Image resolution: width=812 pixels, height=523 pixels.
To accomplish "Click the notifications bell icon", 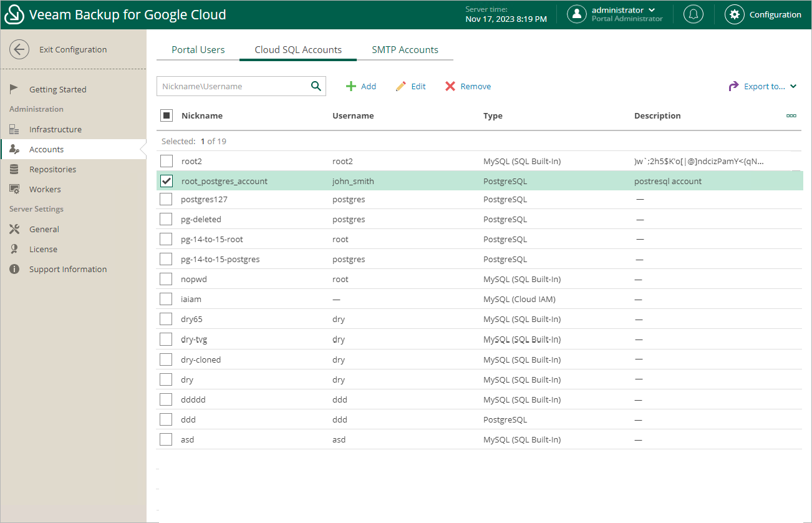I will 693,14.
